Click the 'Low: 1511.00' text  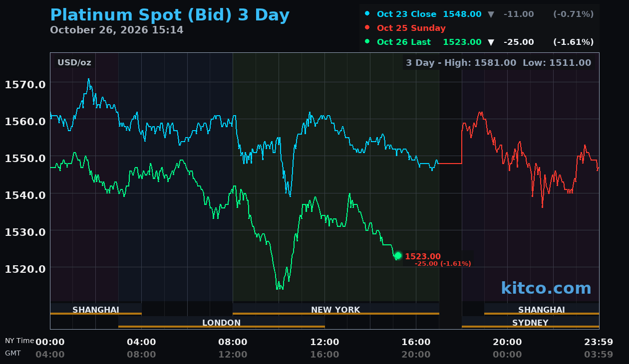coord(557,62)
